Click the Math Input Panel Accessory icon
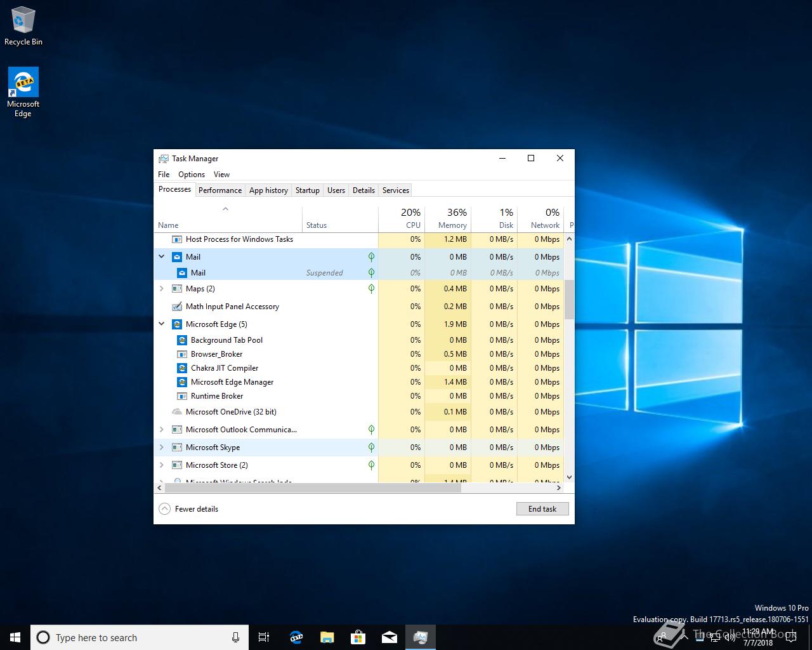This screenshot has width=812, height=650. click(177, 307)
